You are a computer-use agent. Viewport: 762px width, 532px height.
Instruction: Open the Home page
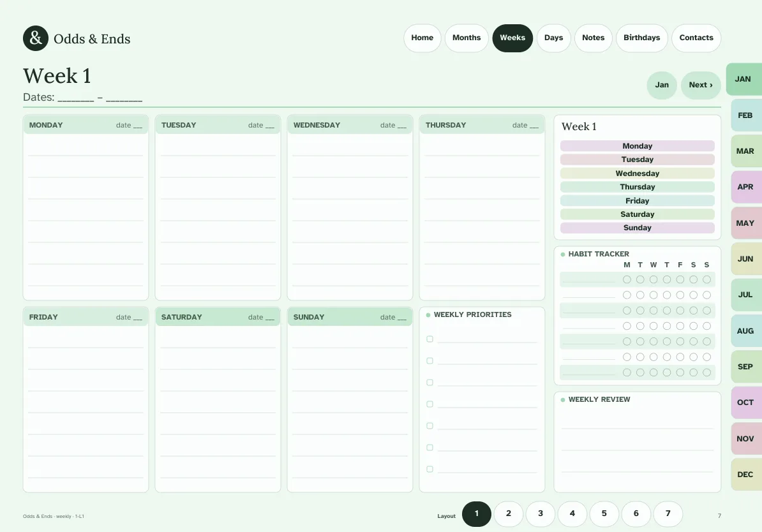[x=422, y=38]
